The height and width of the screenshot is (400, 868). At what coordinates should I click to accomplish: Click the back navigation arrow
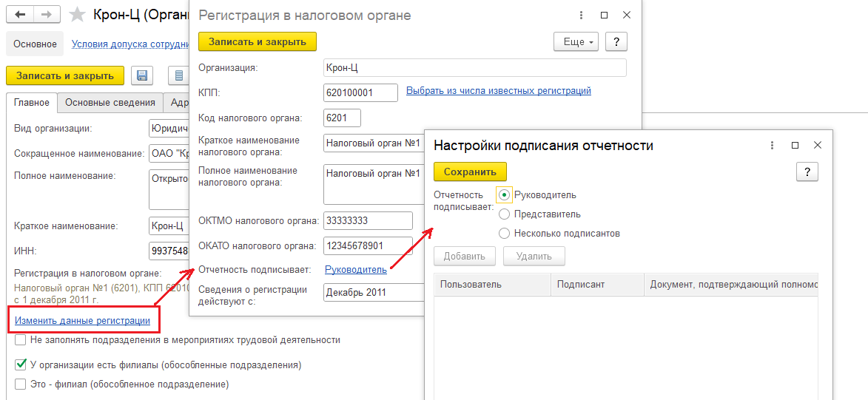(21, 14)
